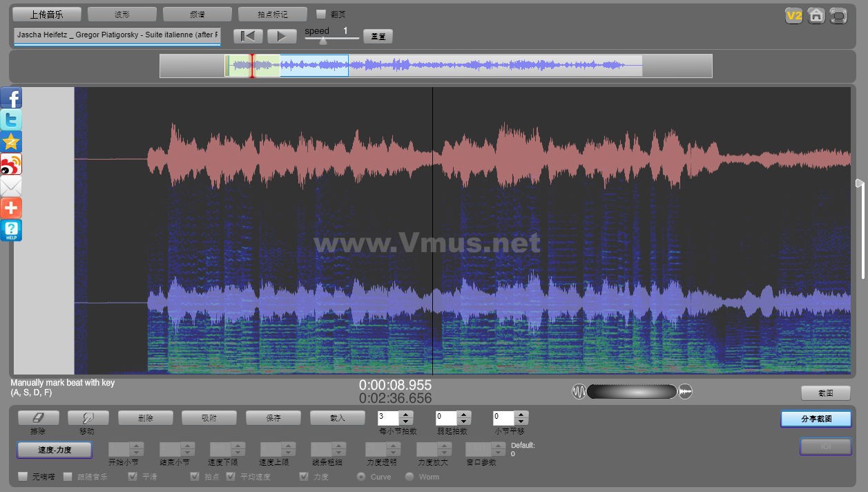Switch to the 波形 waveform view

(122, 15)
